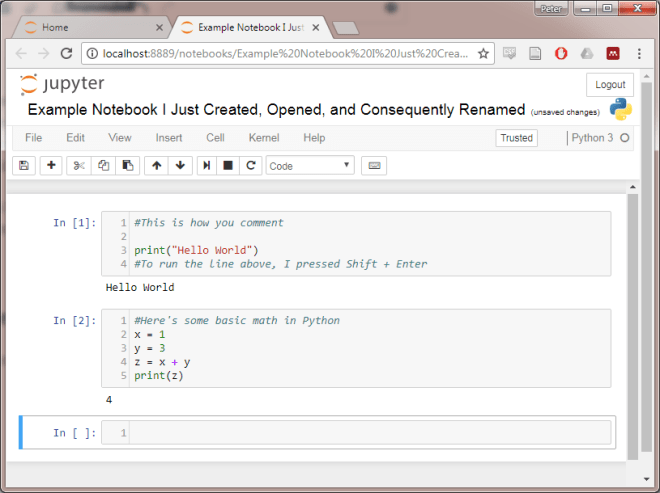Click the Hello World output text

[140, 288]
